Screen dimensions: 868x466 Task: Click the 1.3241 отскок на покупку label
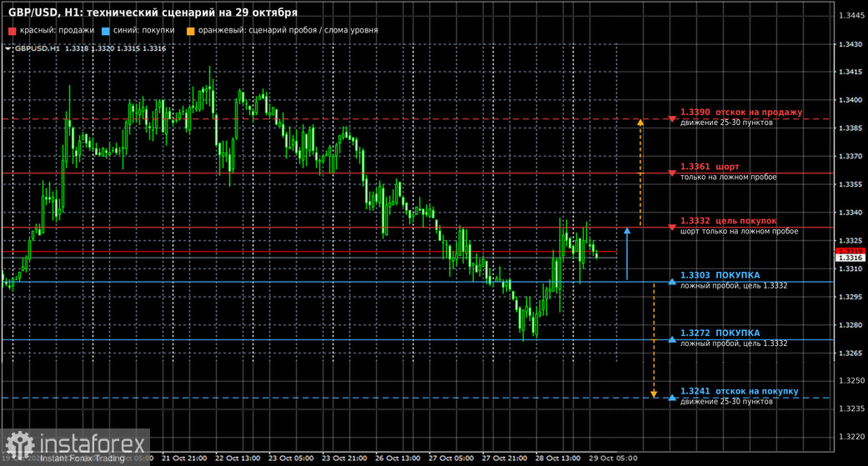pos(739,391)
